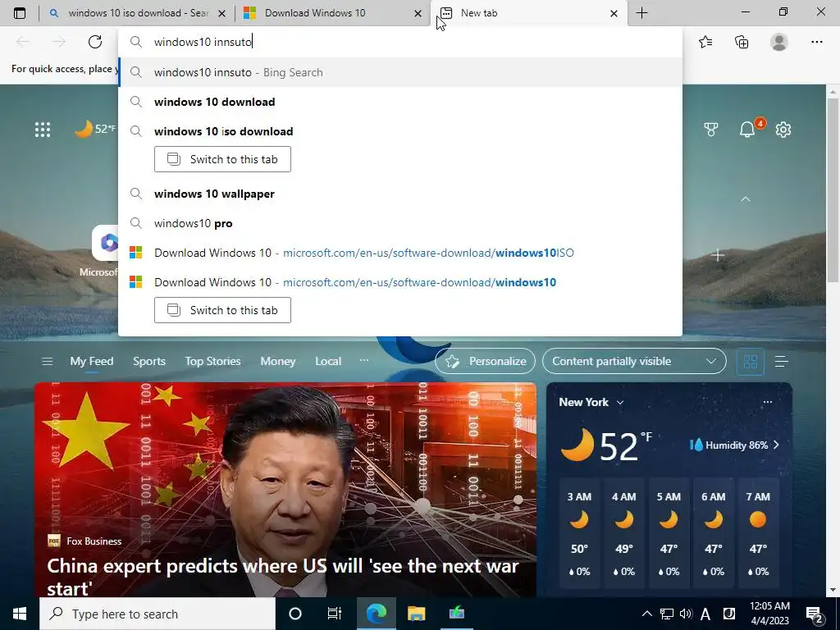This screenshot has width=840, height=630.
Task: Select windows 10 download suggestion
Action: pos(400,102)
